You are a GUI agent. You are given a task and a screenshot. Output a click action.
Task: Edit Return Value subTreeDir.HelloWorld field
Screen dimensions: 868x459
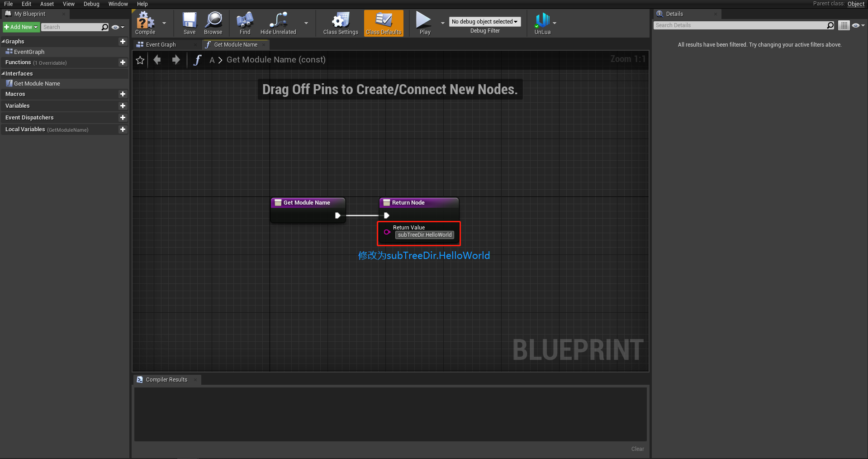tap(425, 235)
